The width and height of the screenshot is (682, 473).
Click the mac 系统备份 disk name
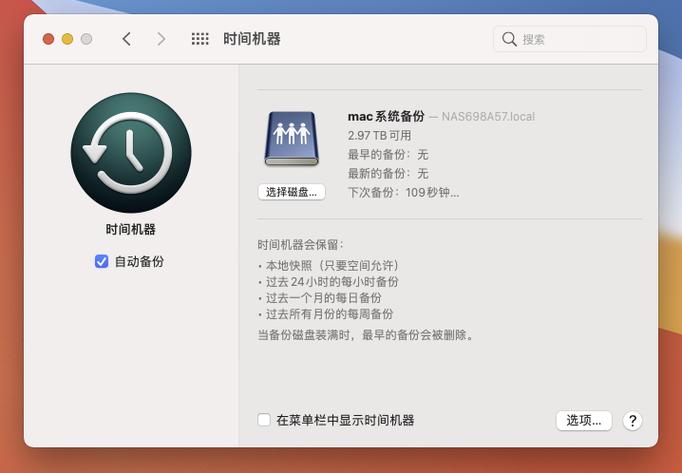tap(386, 116)
